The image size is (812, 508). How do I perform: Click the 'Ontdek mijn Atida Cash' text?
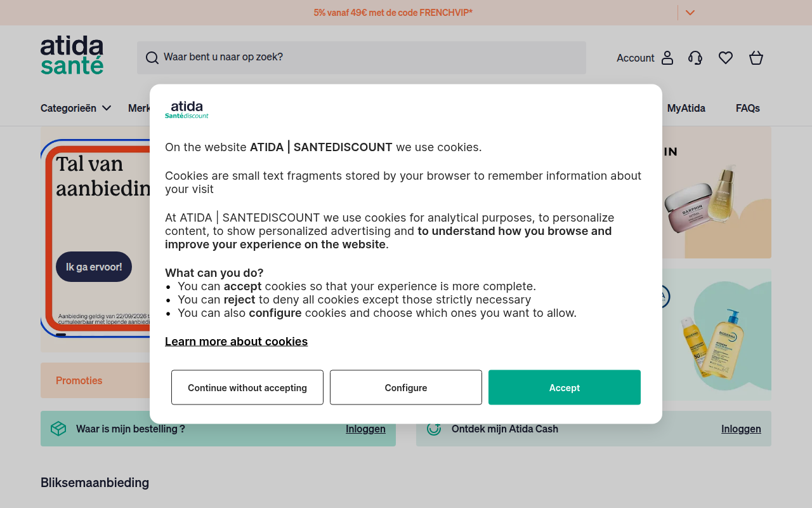click(505, 429)
